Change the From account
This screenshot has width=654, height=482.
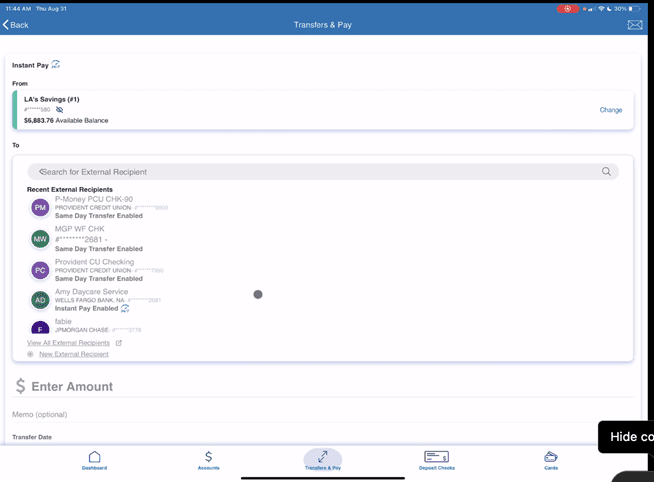click(610, 110)
